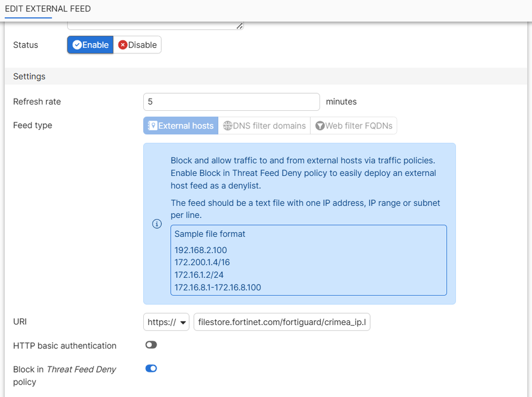Click the checkmark icon on the Enable button

tap(77, 45)
